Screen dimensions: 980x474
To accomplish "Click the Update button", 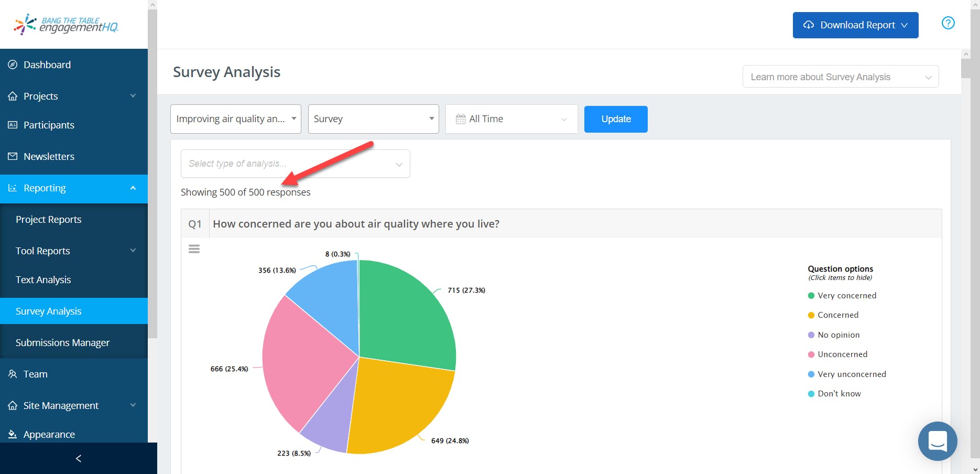I will (x=616, y=119).
